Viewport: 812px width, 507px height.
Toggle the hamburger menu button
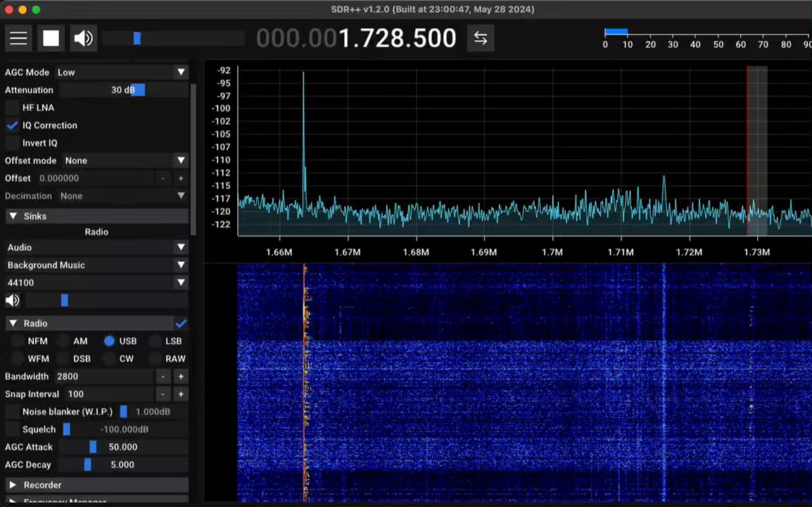coord(18,38)
